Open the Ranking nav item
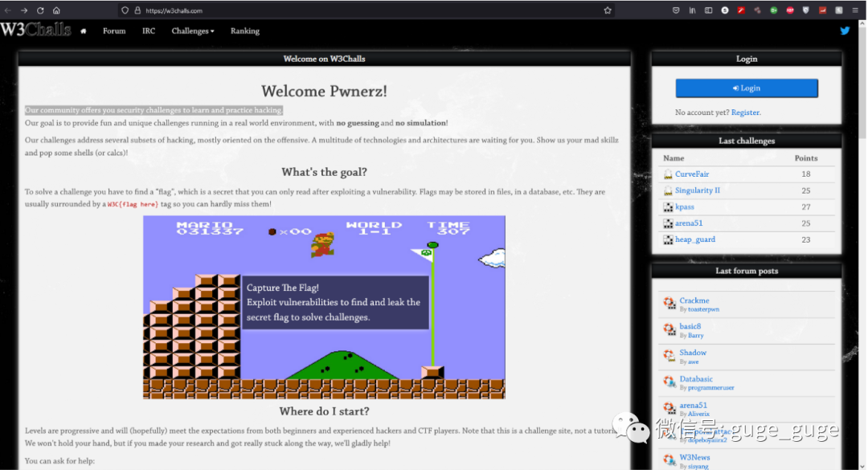Screen dimensions: 868x470 pyautogui.click(x=244, y=31)
